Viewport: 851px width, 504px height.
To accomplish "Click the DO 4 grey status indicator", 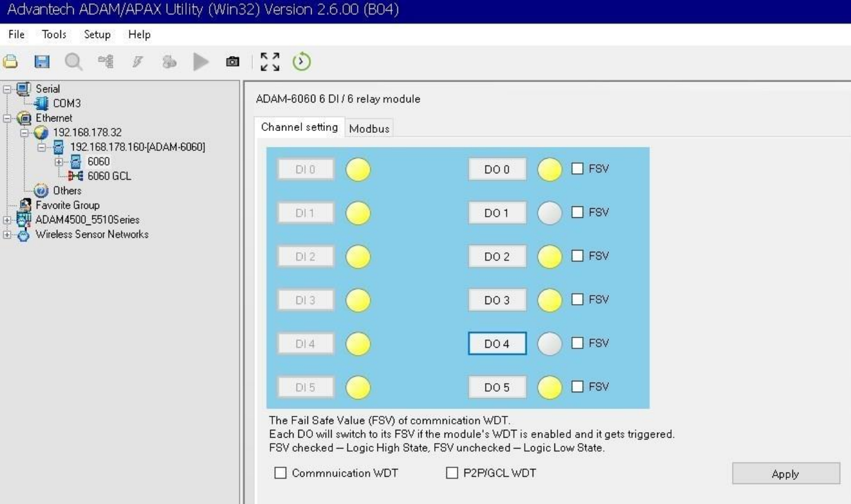I will [549, 343].
